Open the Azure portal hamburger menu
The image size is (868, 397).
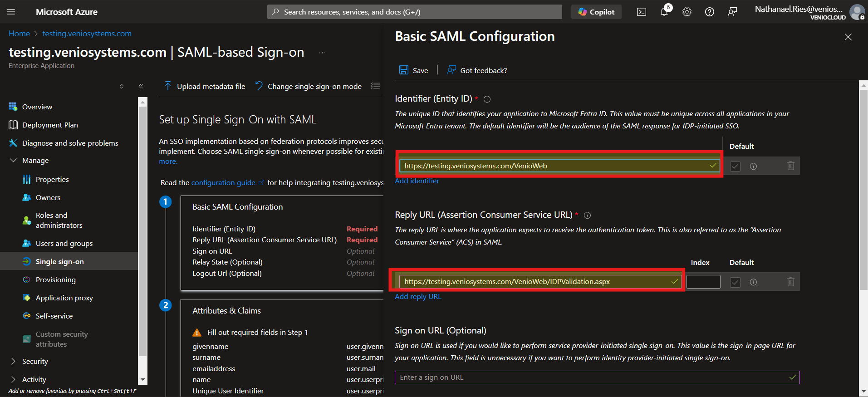(x=11, y=12)
